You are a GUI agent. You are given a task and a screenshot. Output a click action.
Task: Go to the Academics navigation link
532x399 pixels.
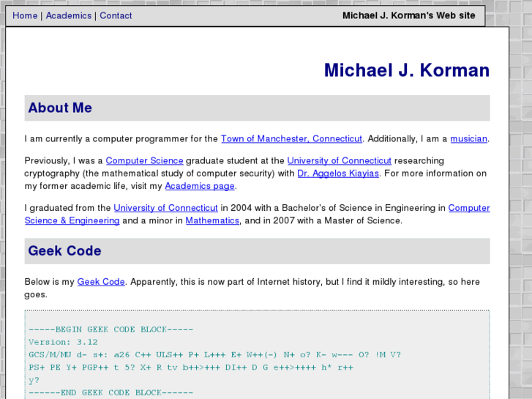(69, 15)
